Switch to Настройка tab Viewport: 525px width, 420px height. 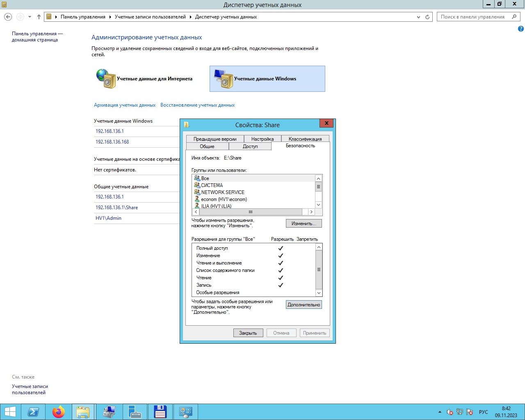[x=262, y=139]
